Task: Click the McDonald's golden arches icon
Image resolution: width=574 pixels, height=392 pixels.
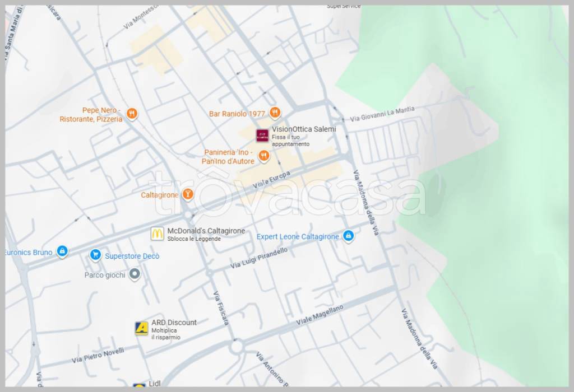Action: [158, 234]
